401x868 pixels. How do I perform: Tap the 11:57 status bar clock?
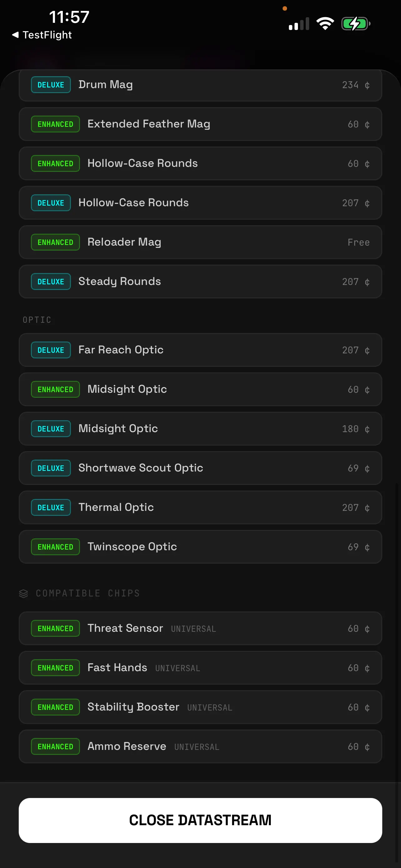[x=69, y=17]
